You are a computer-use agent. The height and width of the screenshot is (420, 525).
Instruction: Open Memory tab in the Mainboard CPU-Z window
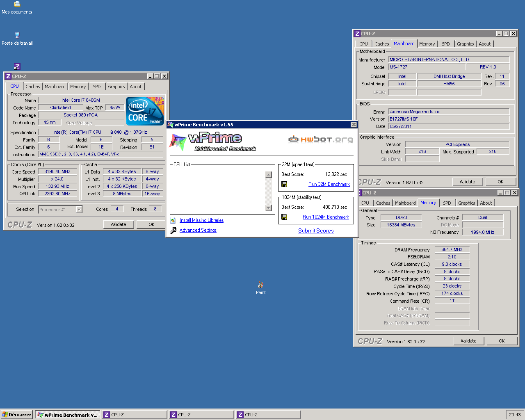tap(427, 44)
